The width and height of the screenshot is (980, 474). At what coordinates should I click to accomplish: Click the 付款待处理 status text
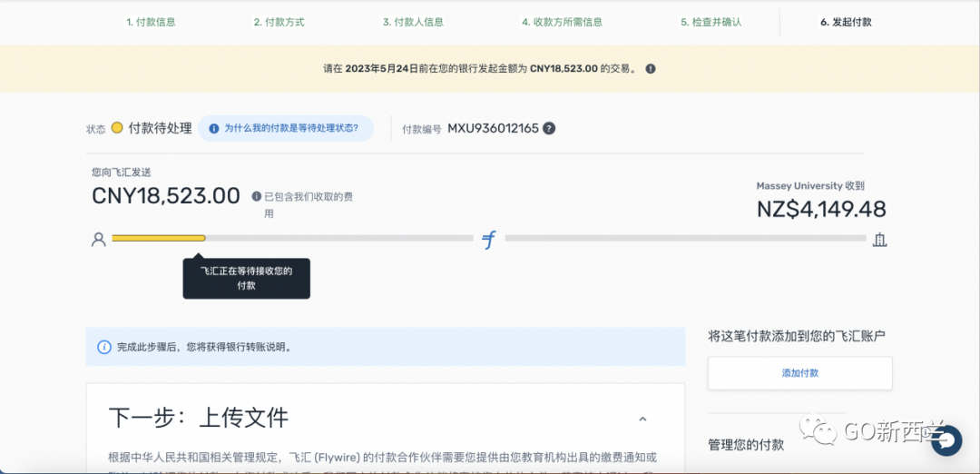coord(160,128)
